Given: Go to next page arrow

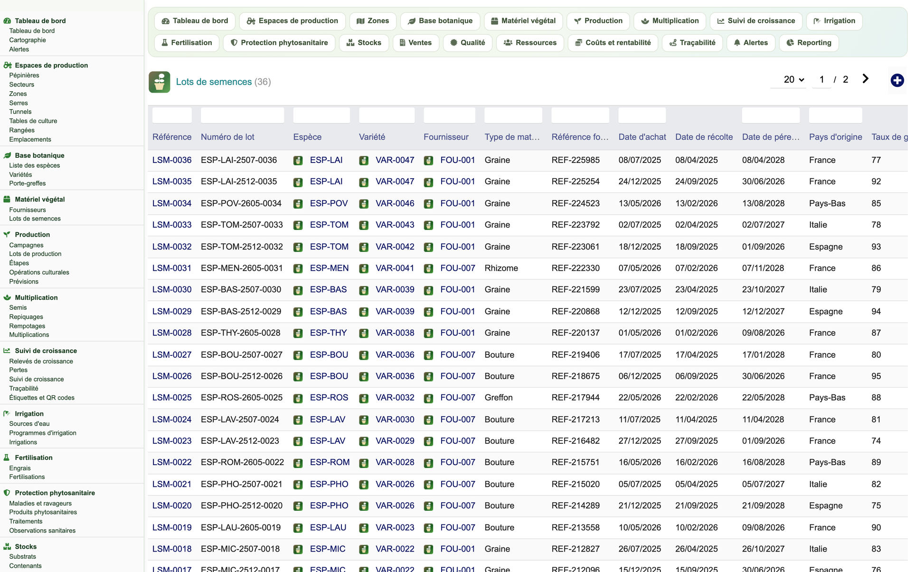Looking at the screenshot, I should (x=865, y=79).
